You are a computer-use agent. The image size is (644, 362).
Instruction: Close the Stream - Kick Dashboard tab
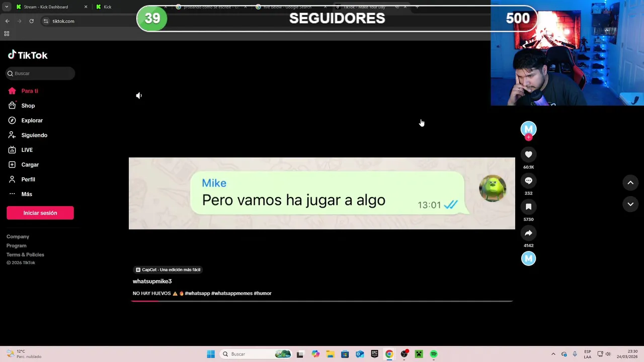(86, 7)
